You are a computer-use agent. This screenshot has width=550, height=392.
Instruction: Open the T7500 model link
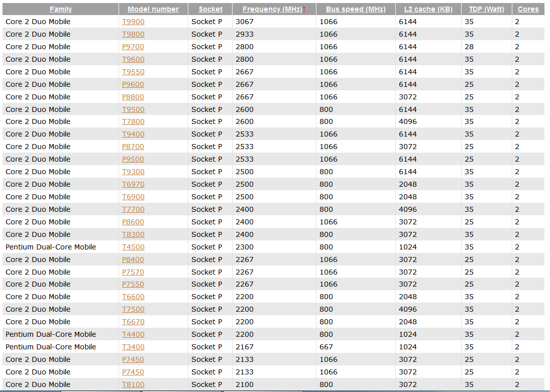(133, 310)
